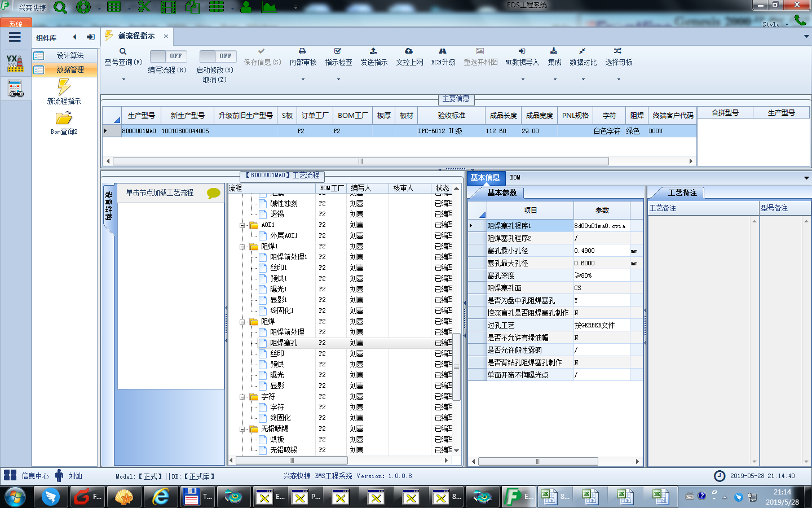Open the 设备结构 vertical side tab

coord(109,205)
